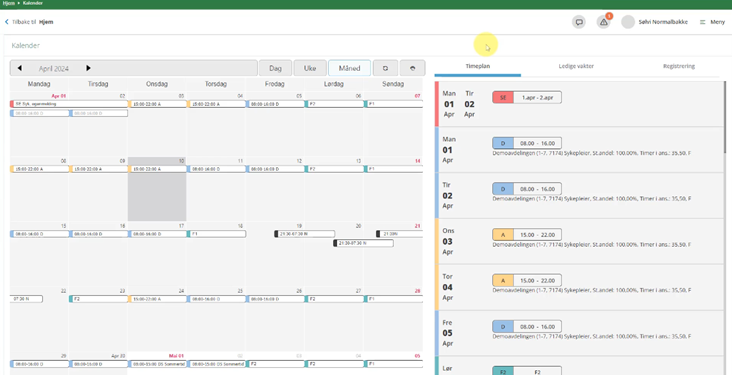Switch calendar to Uke view
The image size is (732, 375).
[x=310, y=68]
